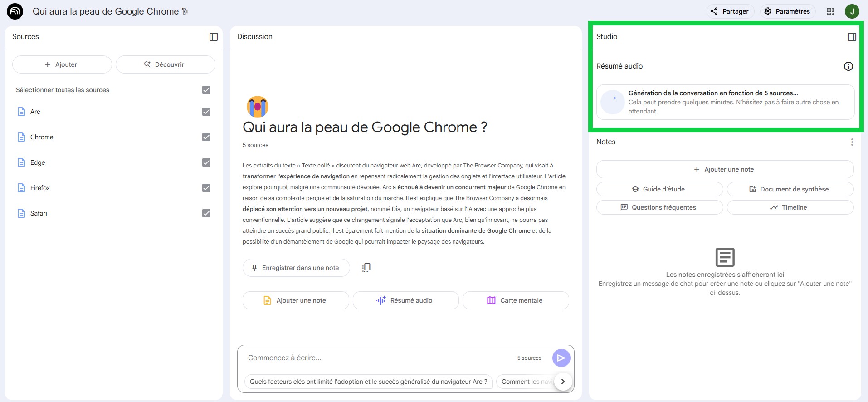Uncheck the Firefox source checkbox
This screenshot has width=868, height=402.
click(x=206, y=188)
